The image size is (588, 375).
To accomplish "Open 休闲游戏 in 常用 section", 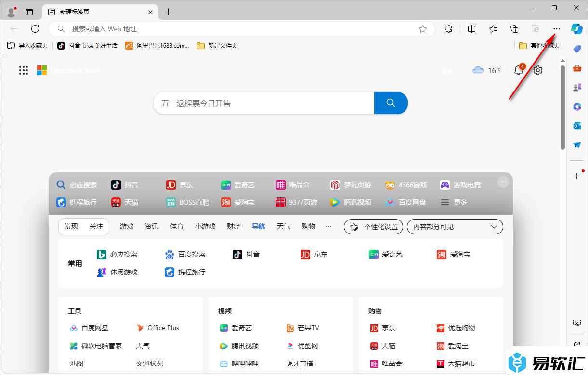I will point(117,272).
